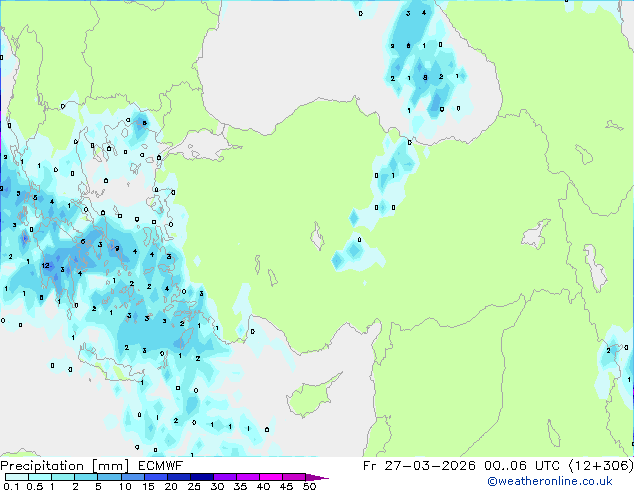
Task: Pick the 25–30 mm darkest blue swatch
Action: click(x=201, y=477)
